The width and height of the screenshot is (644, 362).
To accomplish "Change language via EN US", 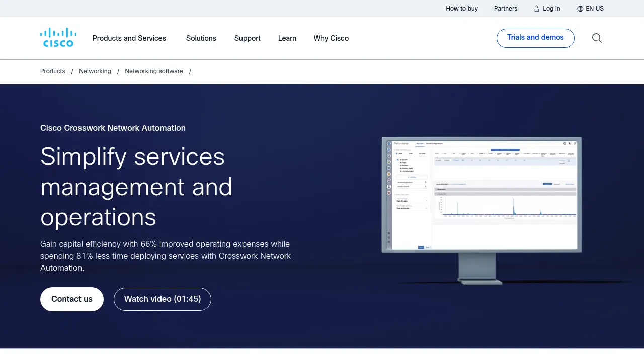I will click(595, 9).
